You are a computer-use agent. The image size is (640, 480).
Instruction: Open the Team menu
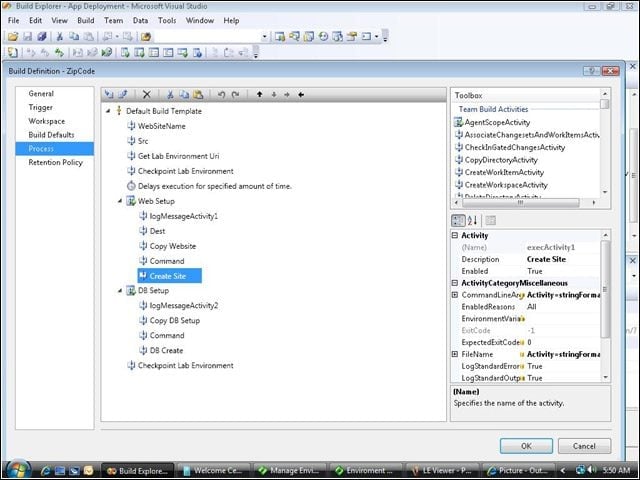click(x=113, y=20)
